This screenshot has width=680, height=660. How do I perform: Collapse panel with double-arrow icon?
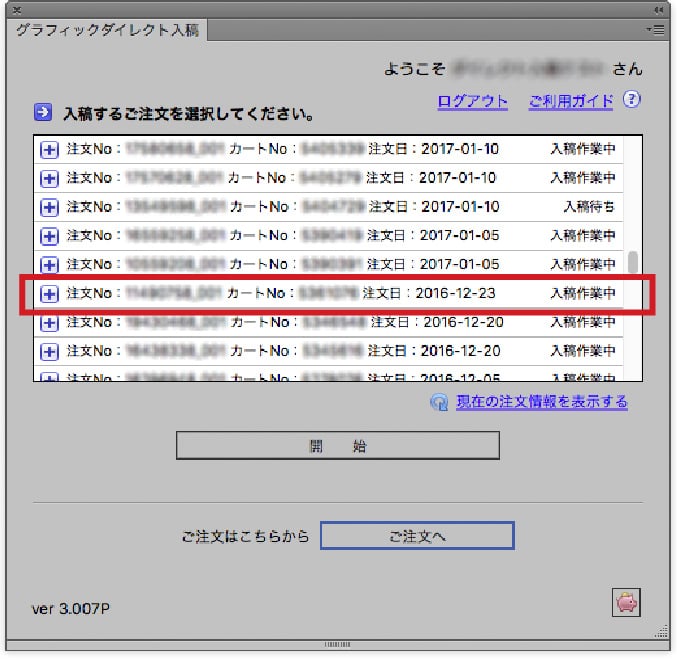[x=659, y=10]
